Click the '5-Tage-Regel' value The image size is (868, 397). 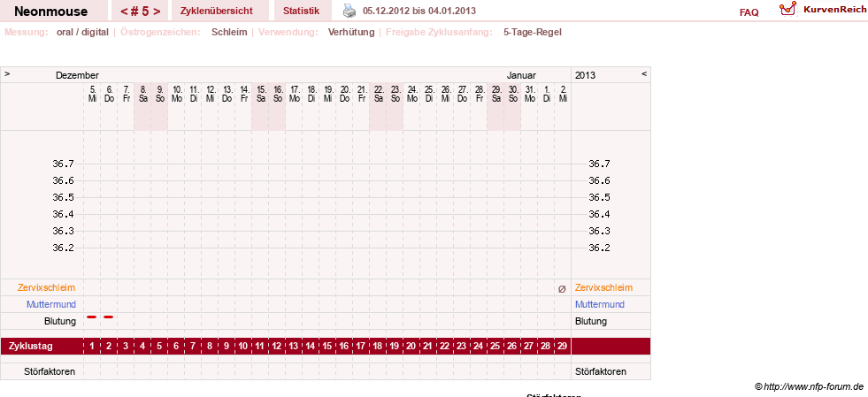point(533,32)
